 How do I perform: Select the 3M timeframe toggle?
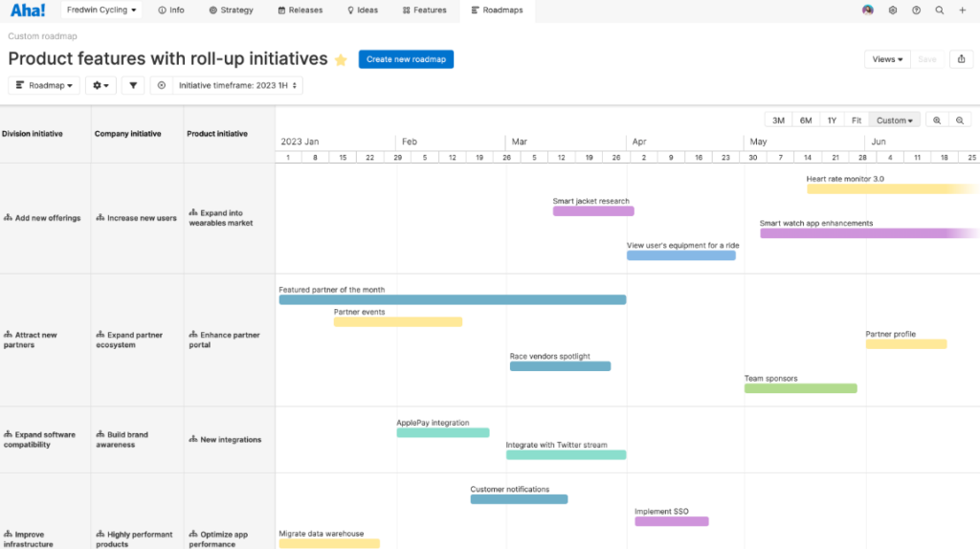[x=778, y=121]
